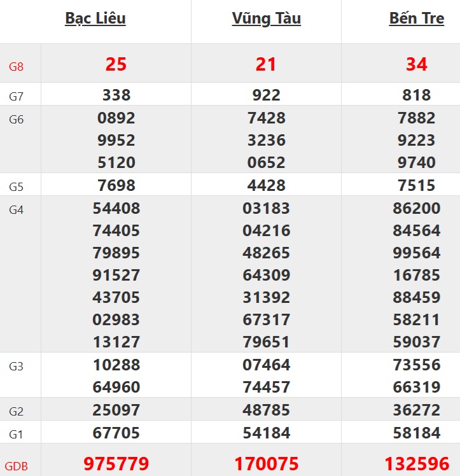Select the G8 prize row label

tap(16, 66)
